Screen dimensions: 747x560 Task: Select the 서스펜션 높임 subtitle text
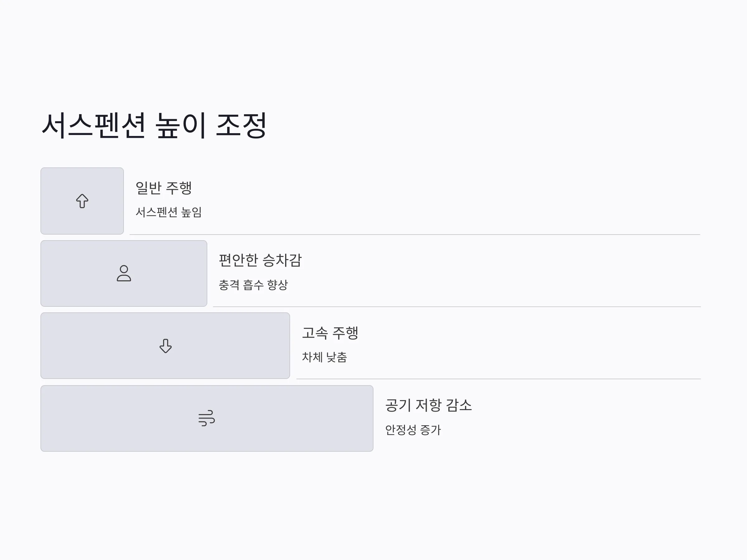168,212
